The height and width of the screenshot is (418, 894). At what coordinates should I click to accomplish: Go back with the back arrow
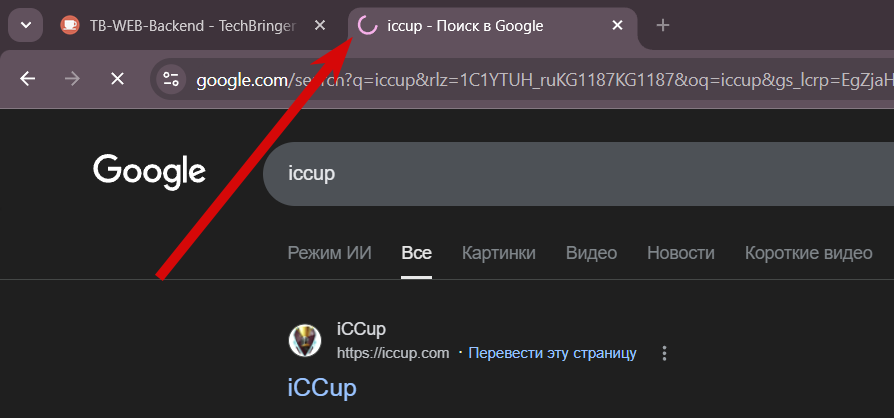point(28,78)
